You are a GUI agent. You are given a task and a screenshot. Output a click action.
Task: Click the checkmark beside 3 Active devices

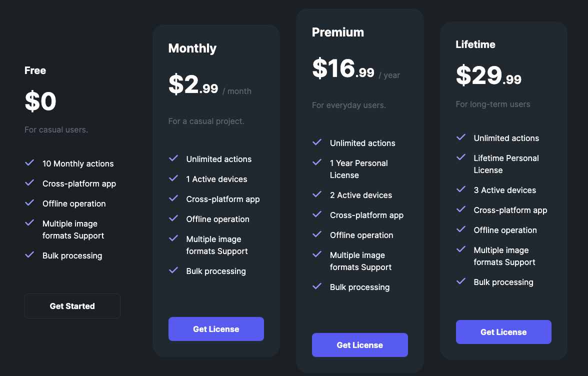pos(460,189)
